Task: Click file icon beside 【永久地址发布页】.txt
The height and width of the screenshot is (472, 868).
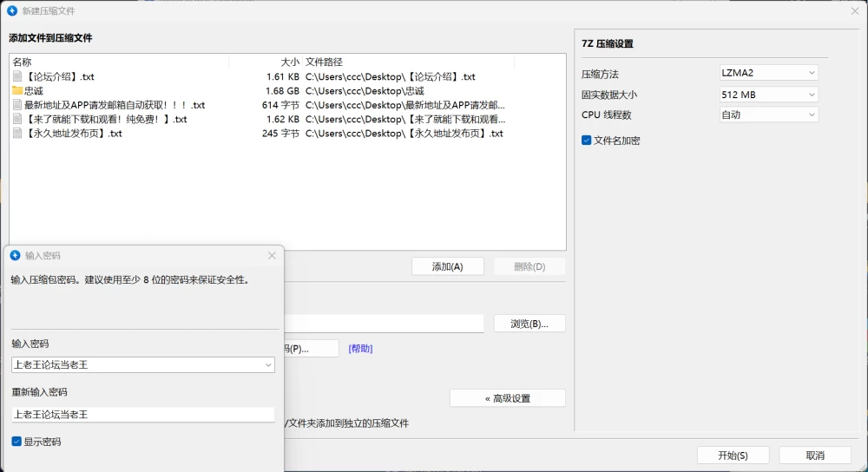Action: click(x=17, y=134)
